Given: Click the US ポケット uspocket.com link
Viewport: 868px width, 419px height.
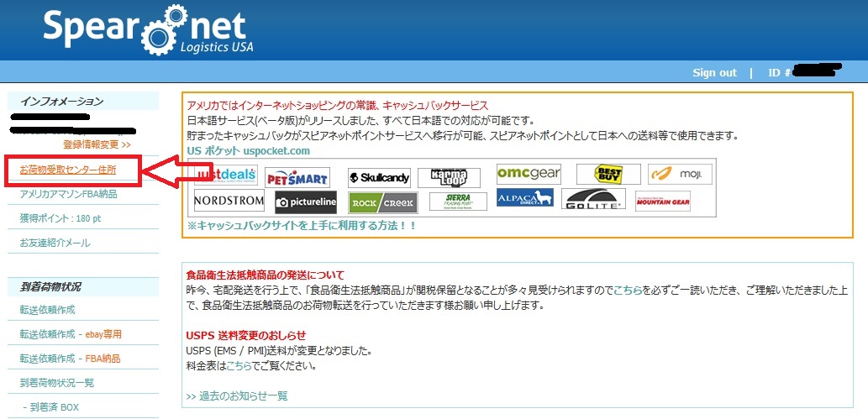Looking at the screenshot, I should pos(249,150).
